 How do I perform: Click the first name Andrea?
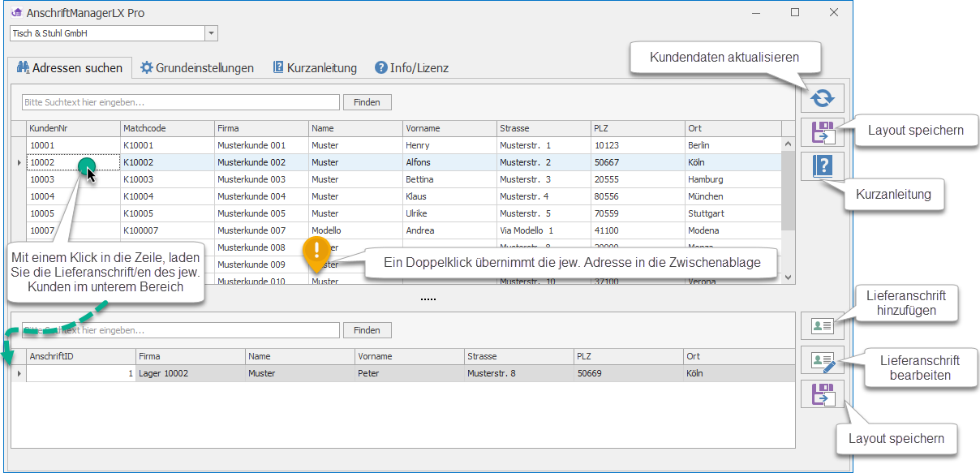(449, 230)
